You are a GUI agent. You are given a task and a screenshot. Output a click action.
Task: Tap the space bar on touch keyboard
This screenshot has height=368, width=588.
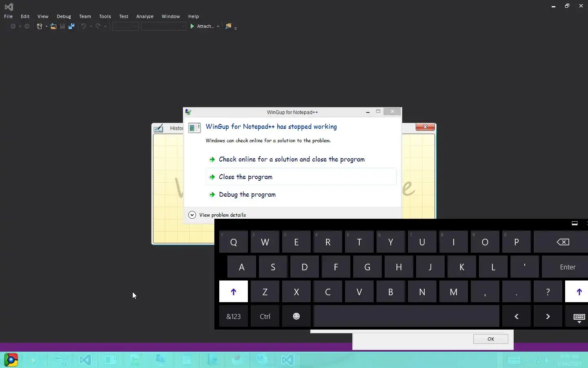[406, 316]
